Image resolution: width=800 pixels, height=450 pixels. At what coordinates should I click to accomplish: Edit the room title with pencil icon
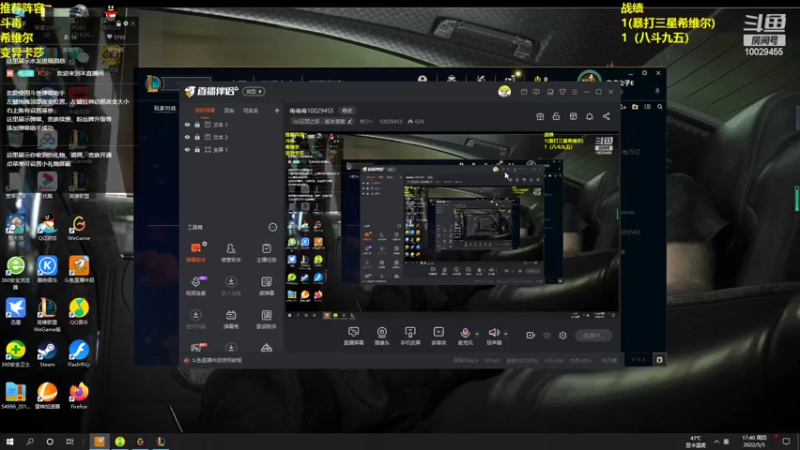(350, 121)
